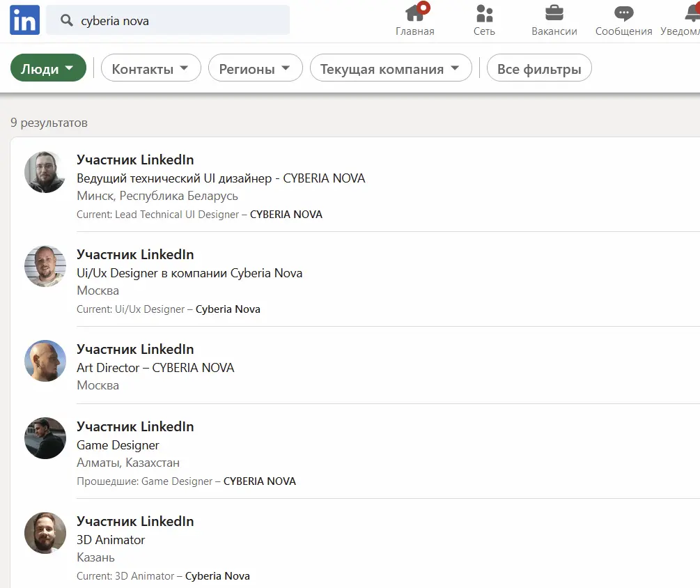
Task: Click the search magnifier icon
Action: (x=67, y=20)
